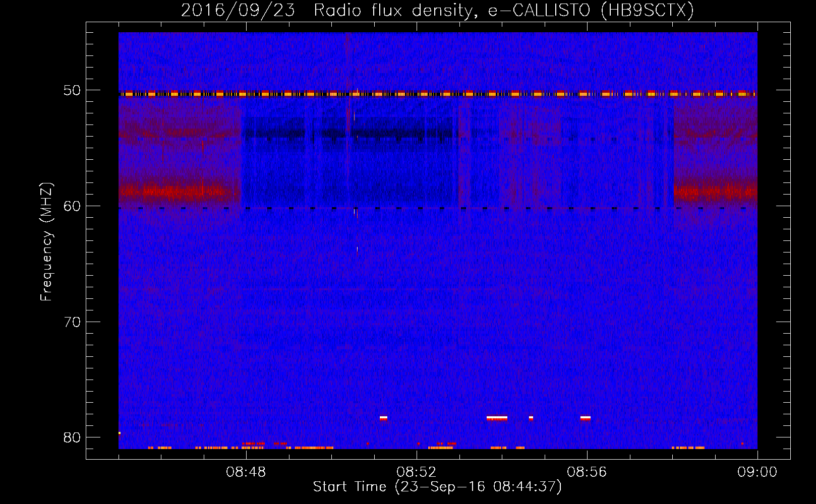Click the 08:52 time tick label
This screenshot has height=504, width=816.
[x=417, y=472]
